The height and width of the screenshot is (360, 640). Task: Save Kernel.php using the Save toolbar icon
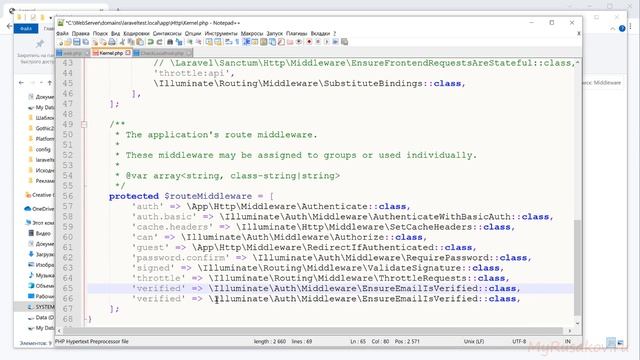[x=76, y=42]
